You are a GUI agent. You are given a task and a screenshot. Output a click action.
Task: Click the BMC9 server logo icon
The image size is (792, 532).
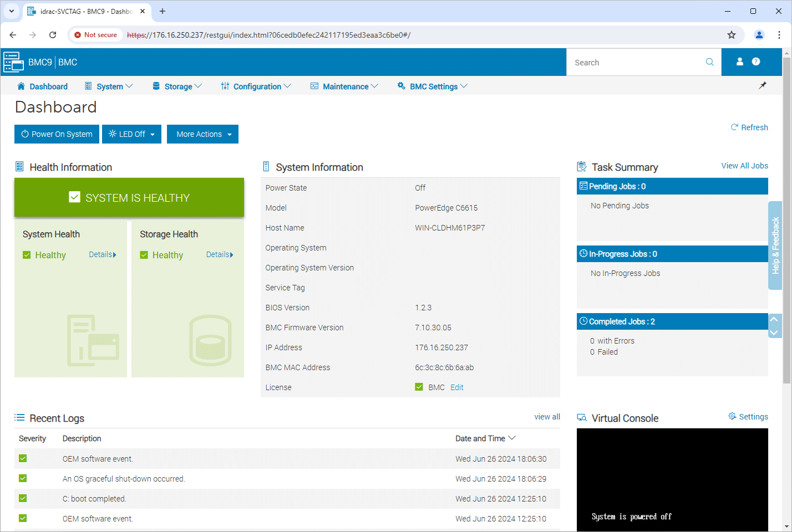[x=13, y=62]
